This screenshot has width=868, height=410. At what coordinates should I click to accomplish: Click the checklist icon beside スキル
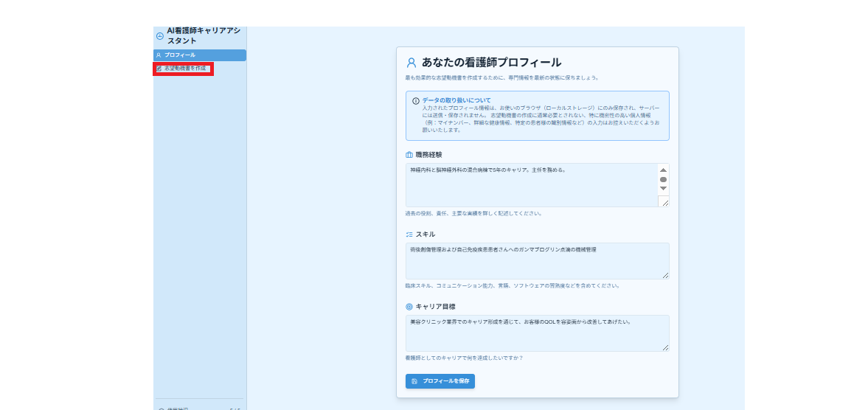coord(409,234)
